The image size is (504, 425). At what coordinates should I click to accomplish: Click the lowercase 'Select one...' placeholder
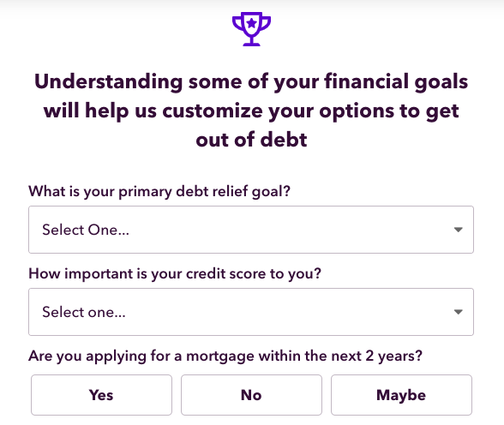[x=84, y=312]
